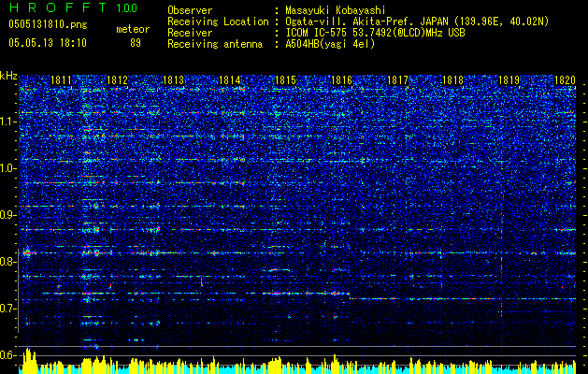The width and height of the screenshot is (588, 374).
Task: Click the Receiving antenna label
Action: click(215, 44)
